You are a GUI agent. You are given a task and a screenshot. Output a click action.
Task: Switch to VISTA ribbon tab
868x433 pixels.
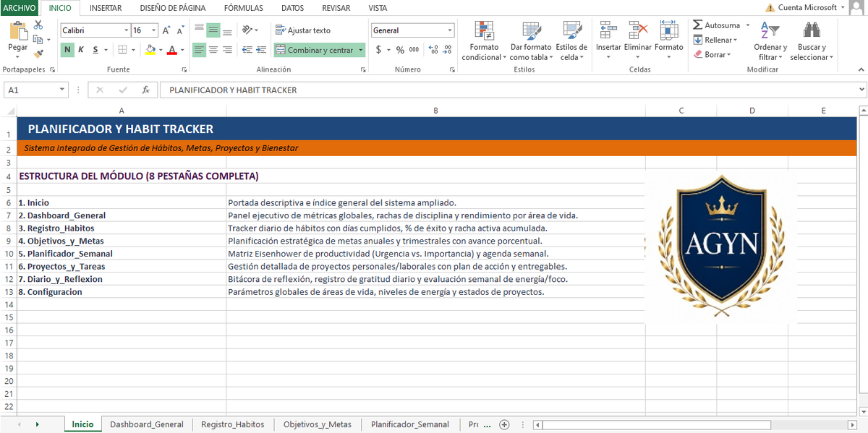[378, 8]
